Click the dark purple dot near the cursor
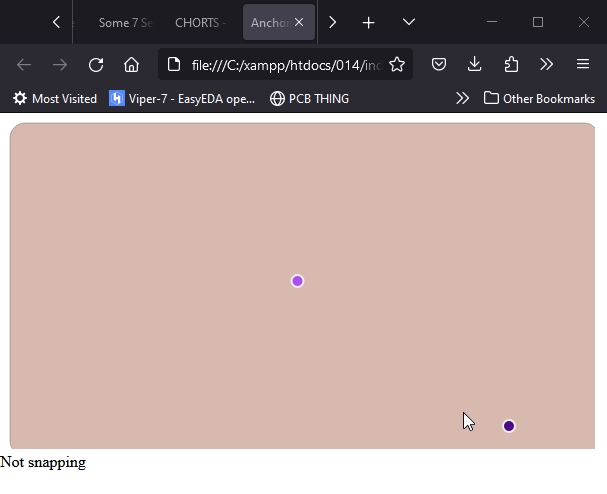The image size is (607, 494). pos(509,426)
